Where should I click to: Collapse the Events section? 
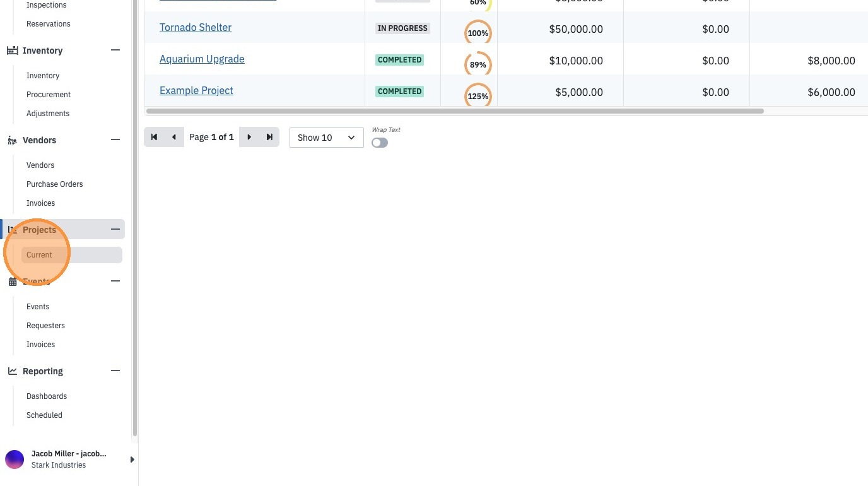point(115,282)
